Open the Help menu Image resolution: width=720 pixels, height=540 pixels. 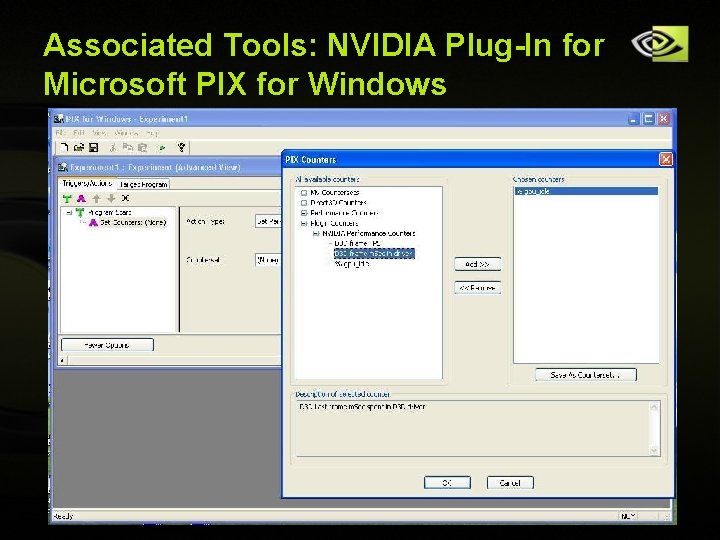pyautogui.click(x=152, y=133)
